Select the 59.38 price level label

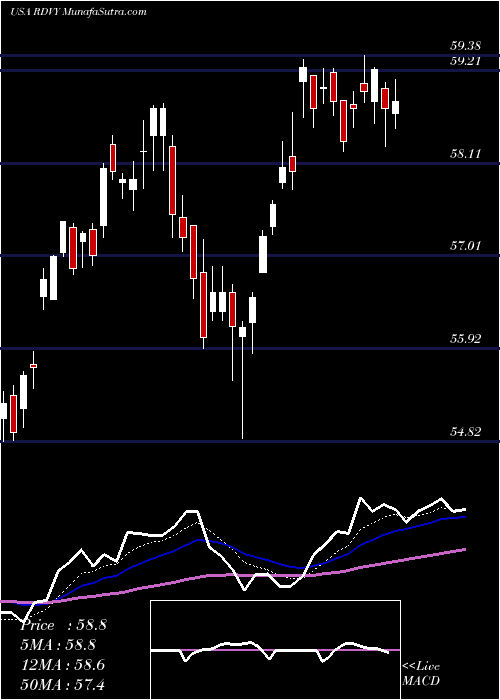(x=465, y=46)
